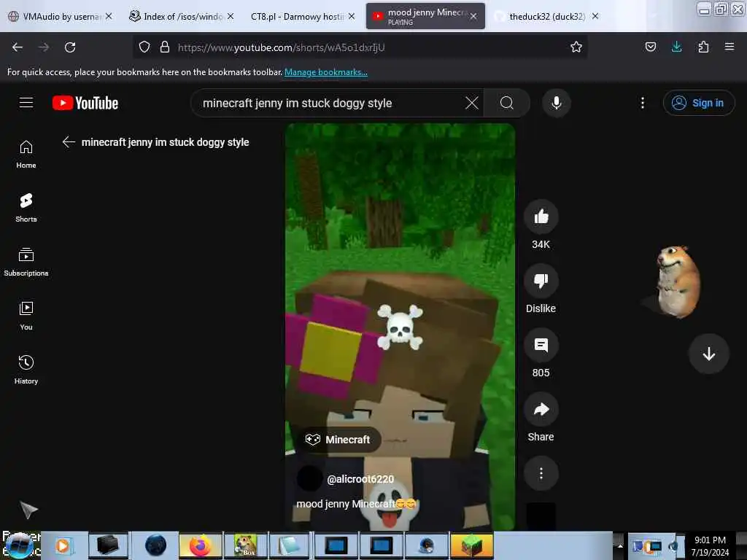Click the browser forward button

point(43,47)
